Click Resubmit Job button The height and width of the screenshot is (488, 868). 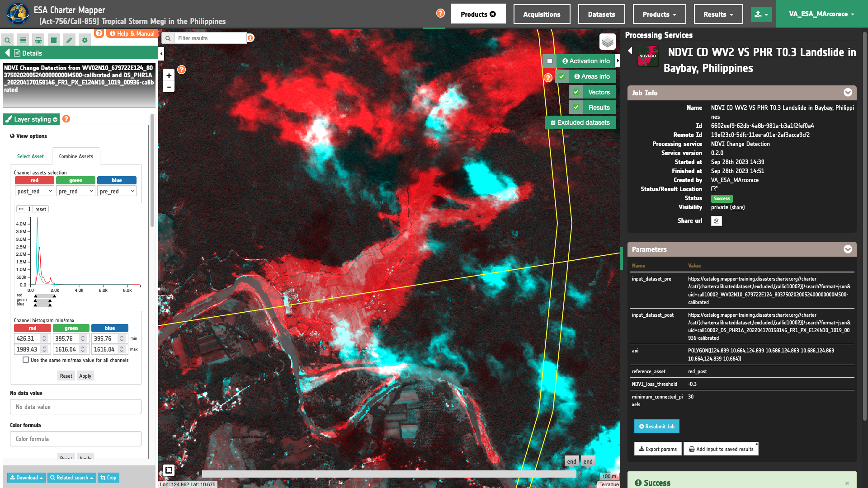click(656, 427)
